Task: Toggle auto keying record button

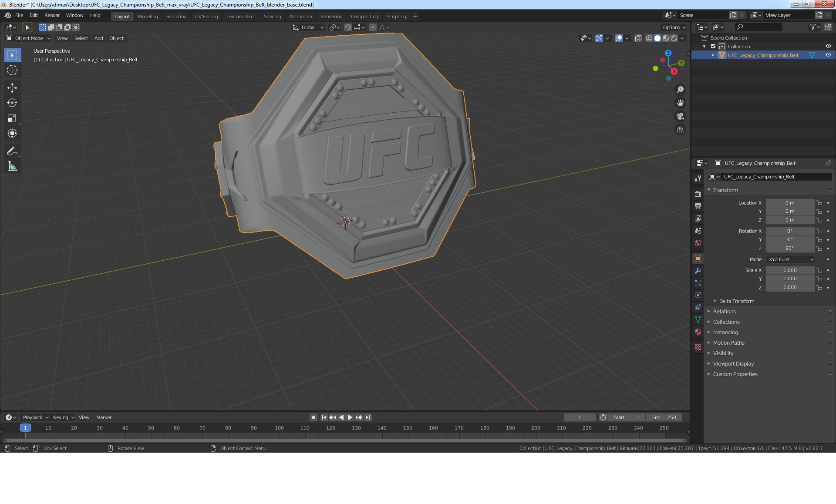Action: [x=313, y=417]
